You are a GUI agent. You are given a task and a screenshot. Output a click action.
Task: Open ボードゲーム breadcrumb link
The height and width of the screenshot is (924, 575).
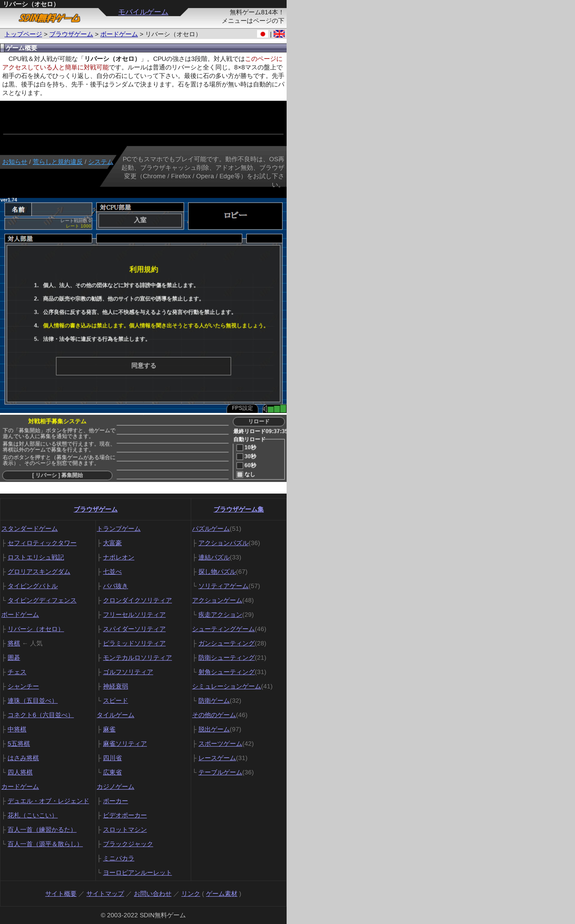119,34
